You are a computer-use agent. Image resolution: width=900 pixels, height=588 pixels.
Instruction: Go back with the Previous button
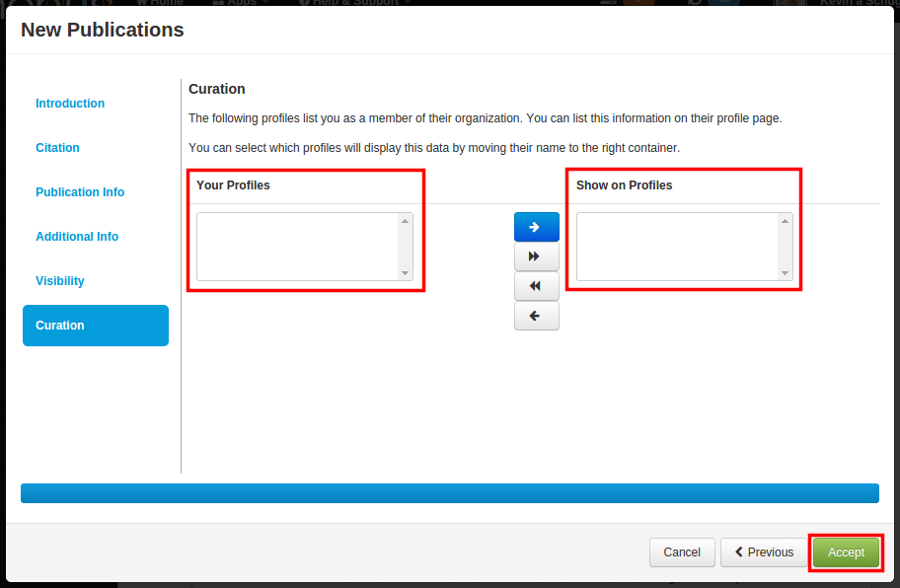[765, 552]
